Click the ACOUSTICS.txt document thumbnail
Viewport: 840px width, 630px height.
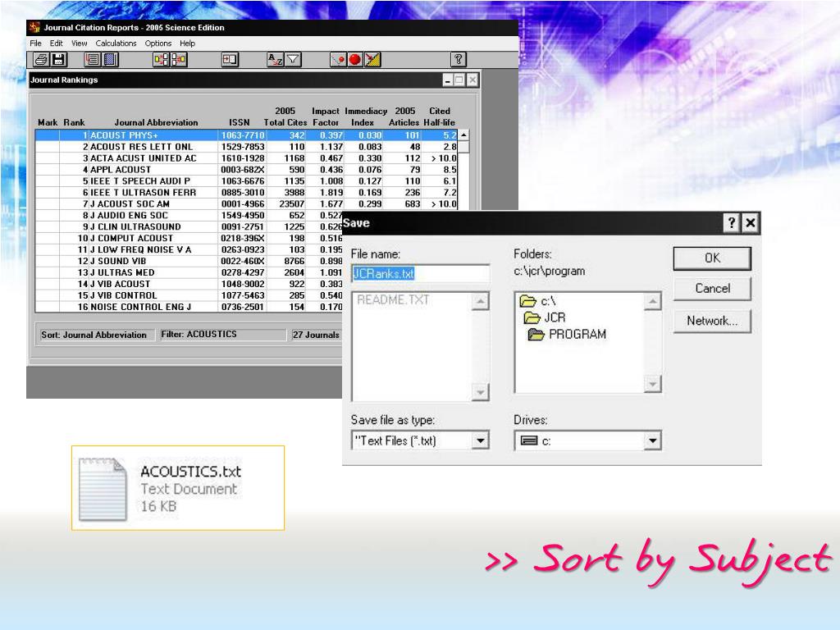(x=103, y=489)
